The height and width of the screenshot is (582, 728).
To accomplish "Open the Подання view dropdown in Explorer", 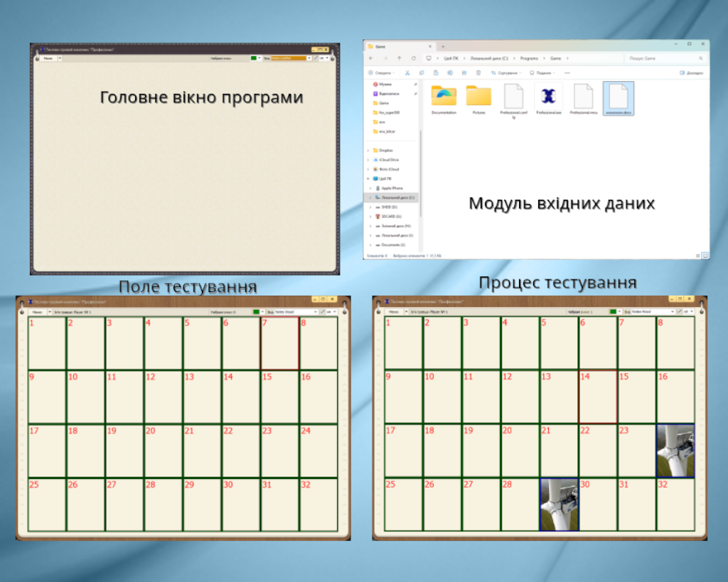I will [542, 73].
